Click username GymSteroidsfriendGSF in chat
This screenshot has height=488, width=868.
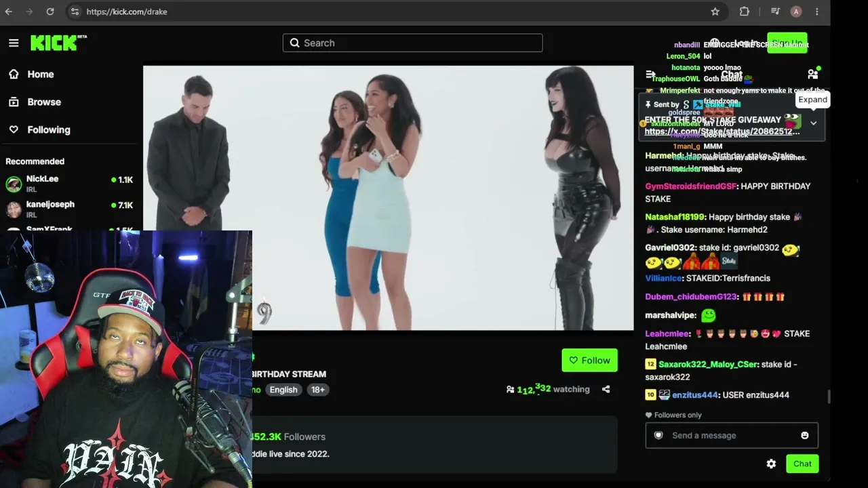(x=690, y=186)
